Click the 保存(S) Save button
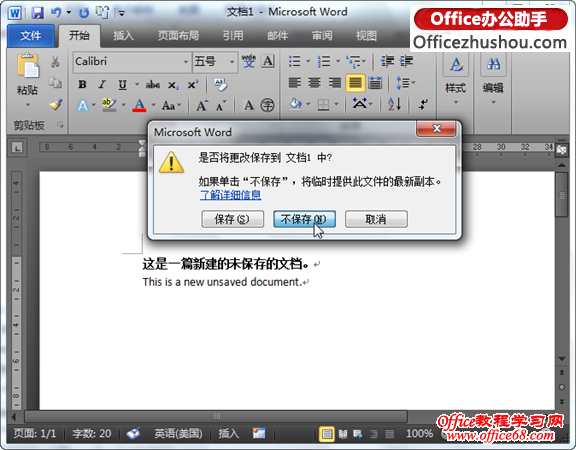This screenshot has width=576, height=450. 233,219
